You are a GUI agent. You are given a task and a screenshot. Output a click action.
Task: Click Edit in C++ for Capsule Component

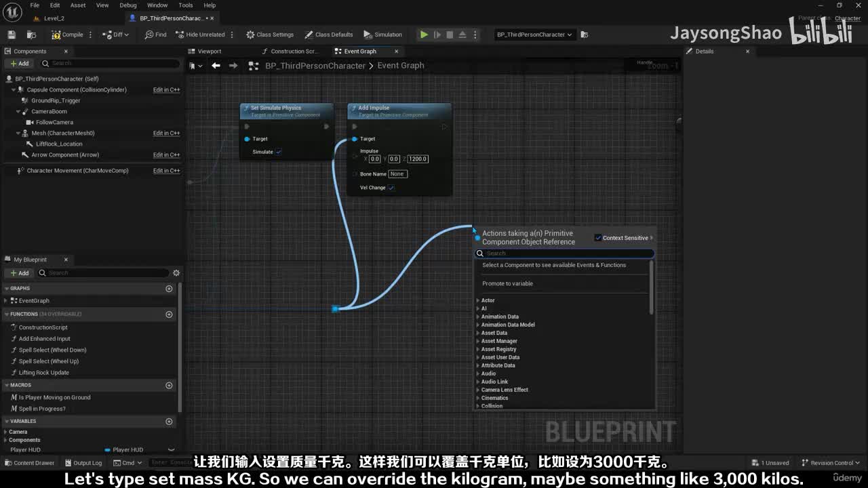[x=166, y=89]
